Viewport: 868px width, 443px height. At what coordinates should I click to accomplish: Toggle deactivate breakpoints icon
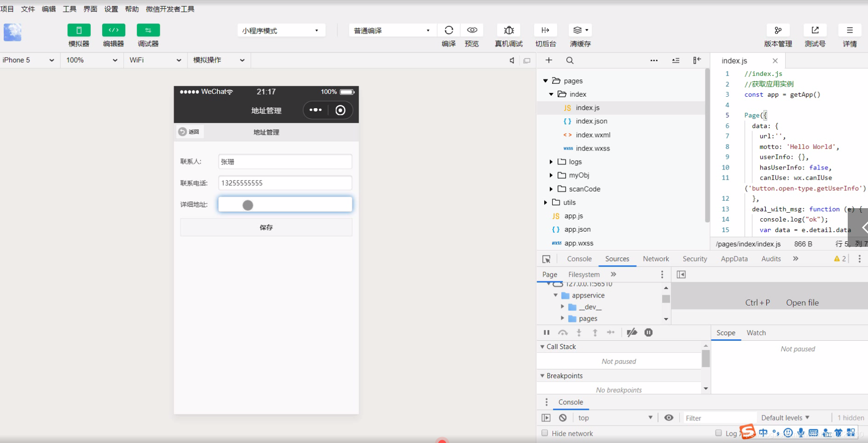coord(632,332)
